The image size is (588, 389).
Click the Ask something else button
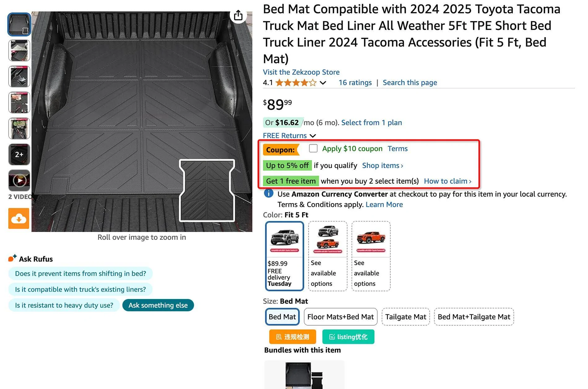tap(158, 305)
